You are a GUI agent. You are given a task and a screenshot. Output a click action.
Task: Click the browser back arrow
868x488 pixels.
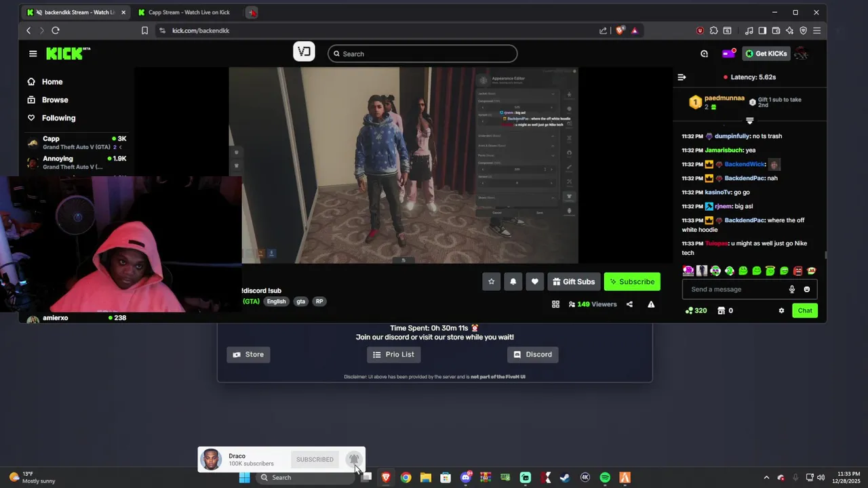tap(28, 30)
